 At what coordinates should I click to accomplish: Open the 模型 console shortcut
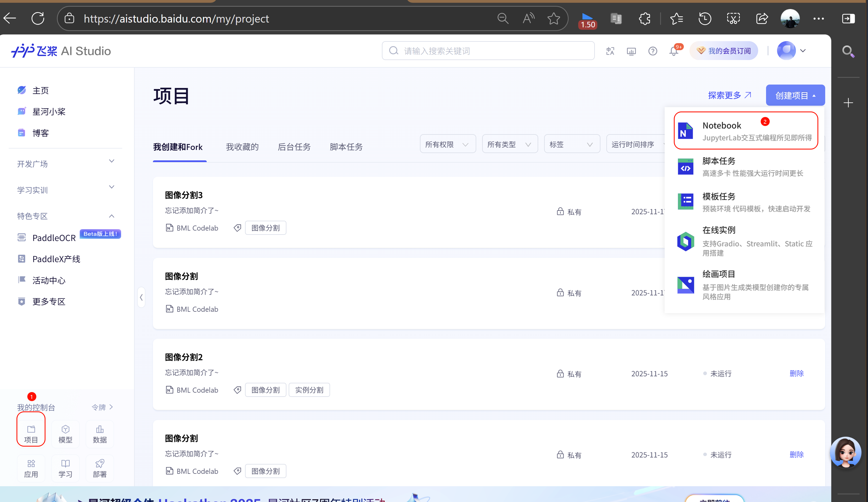[x=65, y=434]
